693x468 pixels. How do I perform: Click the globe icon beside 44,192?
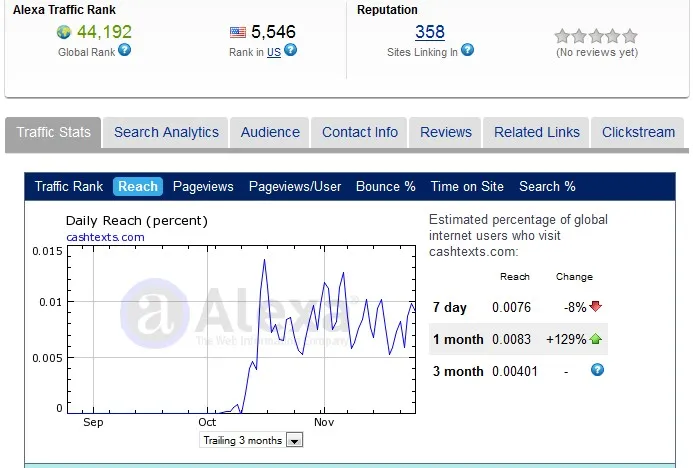pyautogui.click(x=64, y=32)
